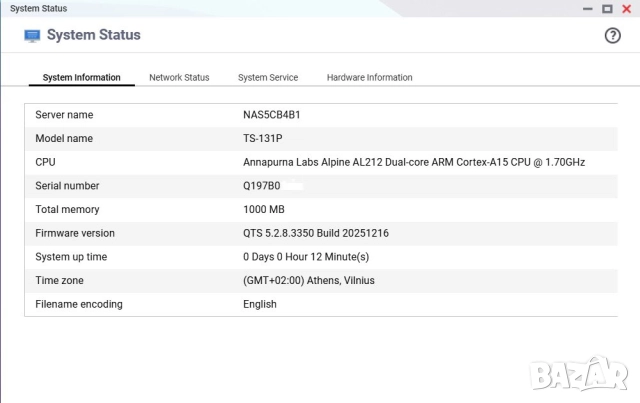Select the serial number Q197B0

pyautogui.click(x=262, y=186)
